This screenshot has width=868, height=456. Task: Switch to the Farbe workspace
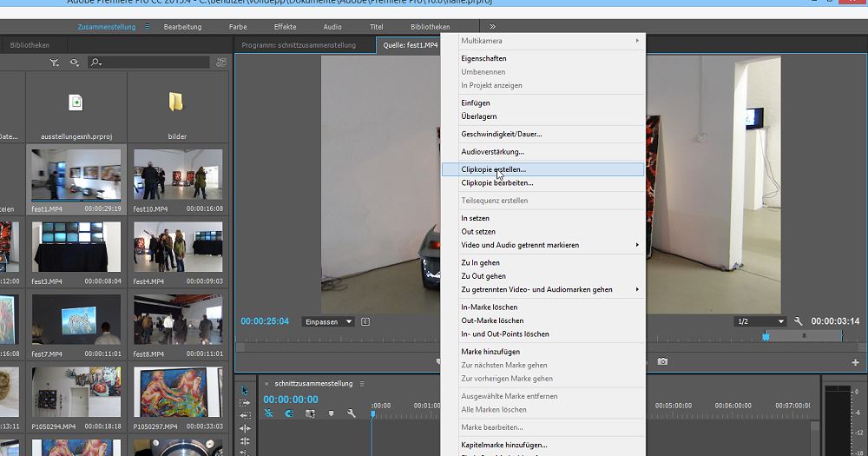tap(238, 27)
